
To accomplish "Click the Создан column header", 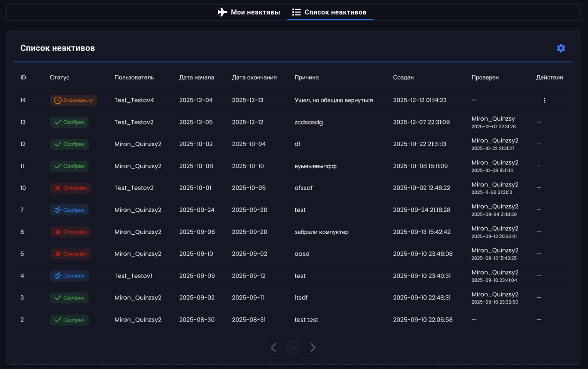I will pyautogui.click(x=403, y=77).
